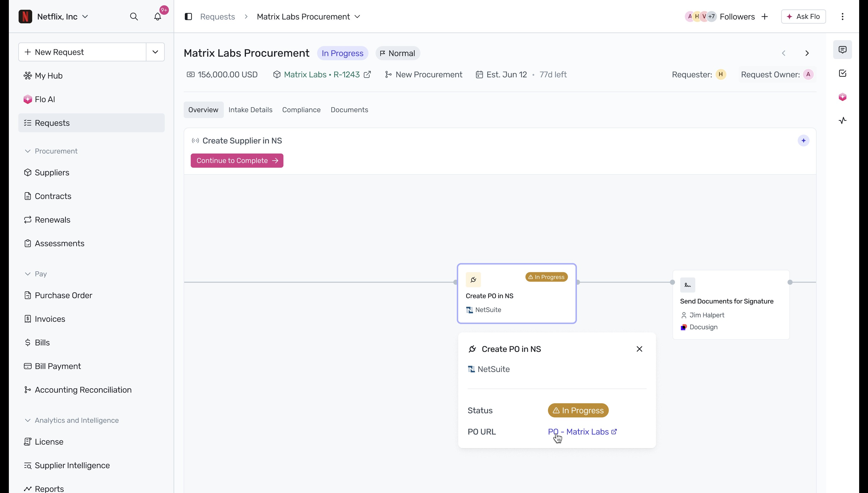
Task: Add a follower with plus icon
Action: (x=764, y=17)
